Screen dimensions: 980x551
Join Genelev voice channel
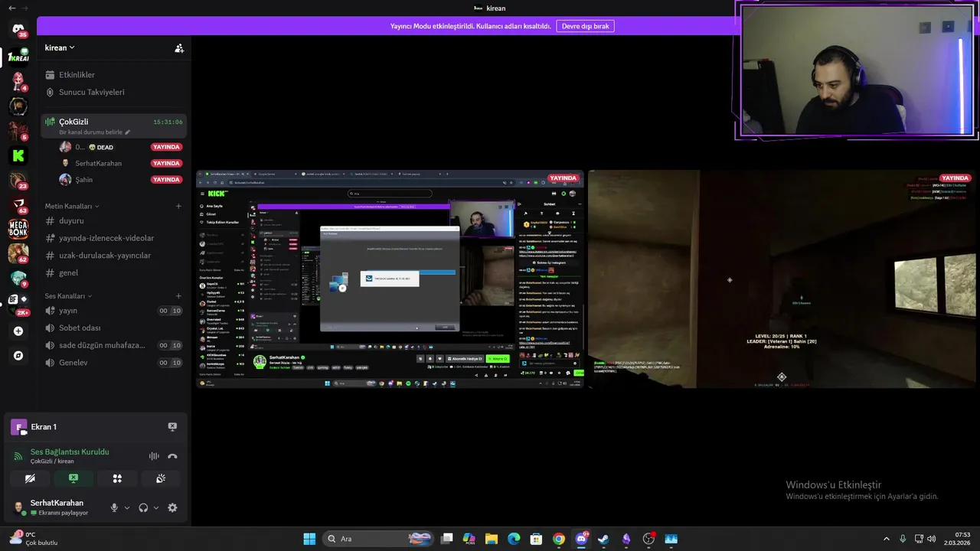coord(113,363)
